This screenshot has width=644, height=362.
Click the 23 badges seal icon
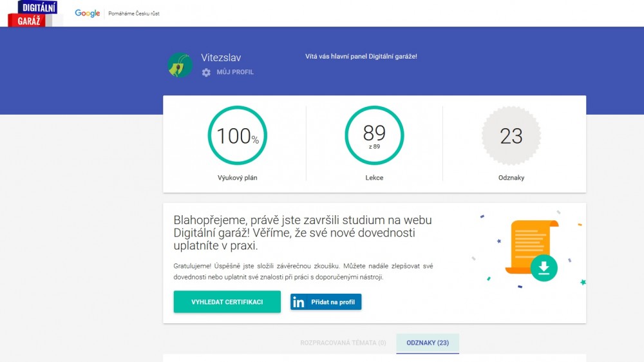pos(511,135)
